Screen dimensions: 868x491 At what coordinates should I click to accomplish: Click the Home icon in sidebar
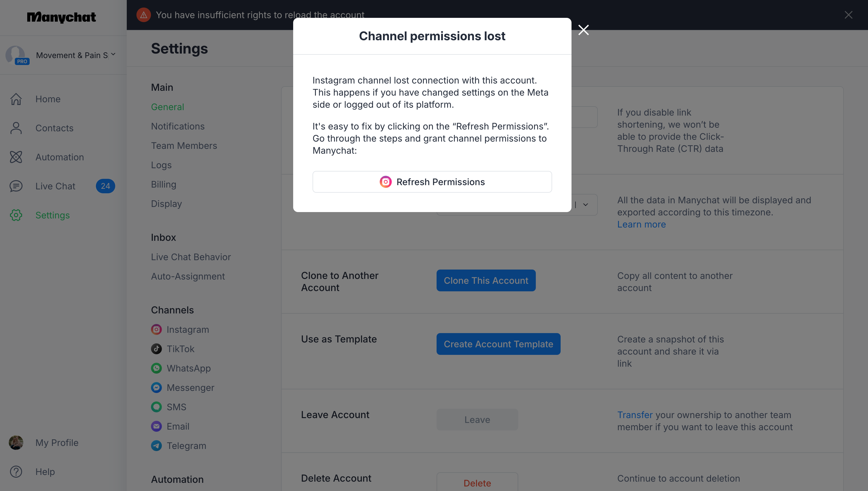point(16,99)
